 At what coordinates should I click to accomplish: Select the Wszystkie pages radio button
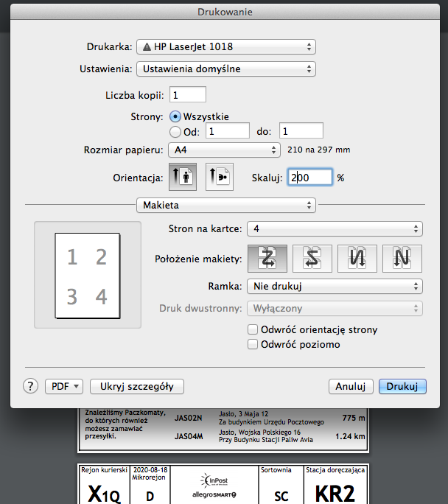pos(175,116)
